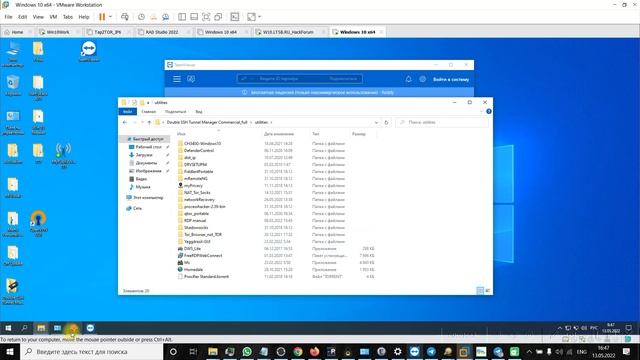
Task: Open the Explorer blue File ribbon tab
Action: (127, 111)
